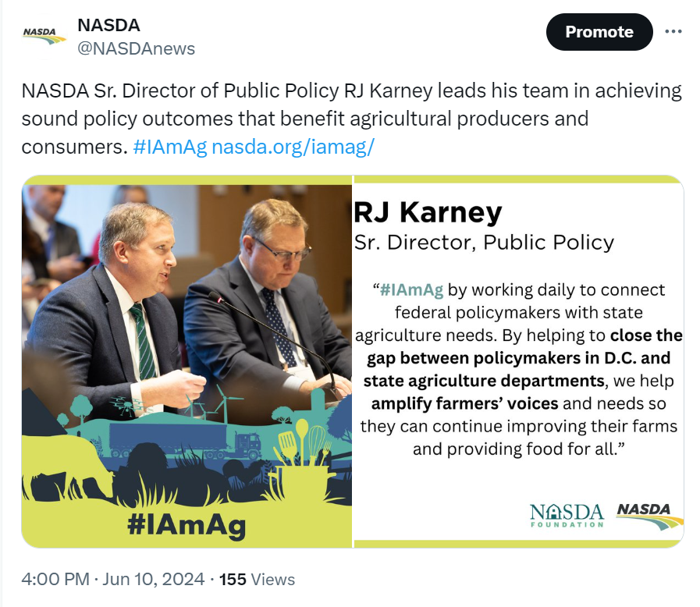700x607 pixels.
Task: Click the 4:00 PM Jun 10, 2024 timestamp
Action: (x=113, y=579)
